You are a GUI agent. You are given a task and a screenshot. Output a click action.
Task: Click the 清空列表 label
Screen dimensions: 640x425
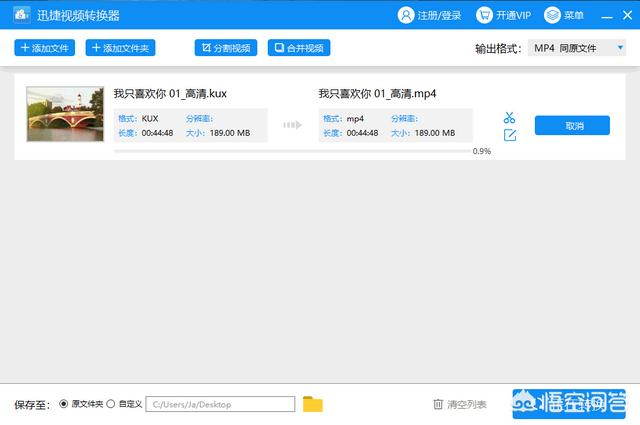[x=467, y=404]
